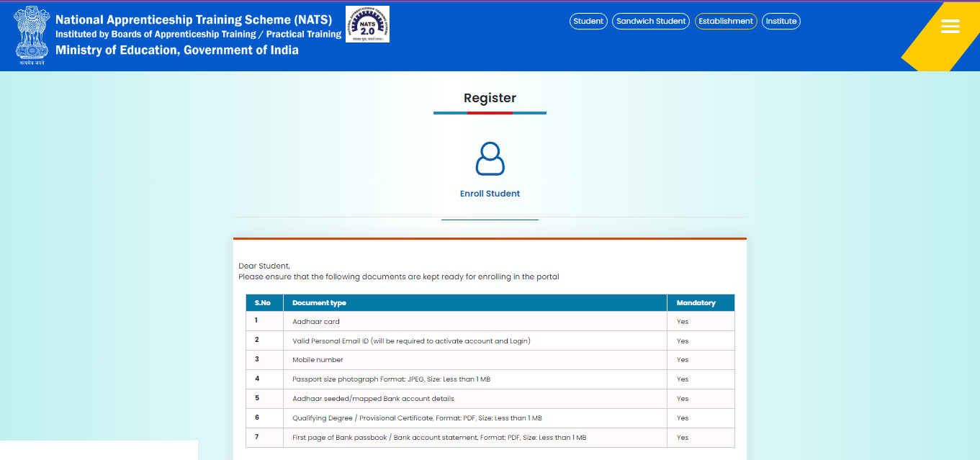Click the Qualifying Degree / Provisional Certificate row
Screen dimensions: 980x460
coord(417,418)
